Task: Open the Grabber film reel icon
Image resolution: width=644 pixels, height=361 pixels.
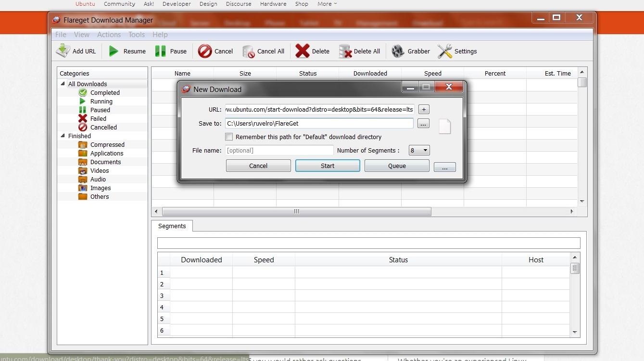Action: pyautogui.click(x=398, y=51)
